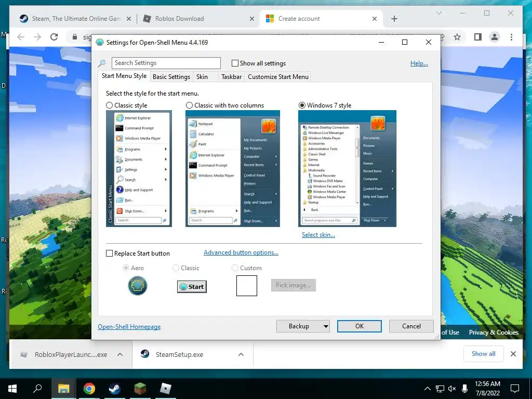The image size is (532, 399).
Task: Show hidden system tray icons
Action: pyautogui.click(x=428, y=389)
